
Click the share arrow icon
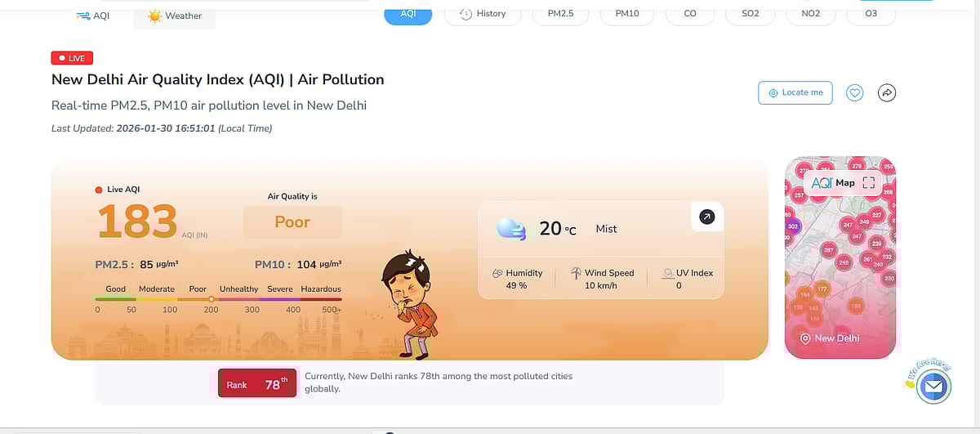coord(887,93)
